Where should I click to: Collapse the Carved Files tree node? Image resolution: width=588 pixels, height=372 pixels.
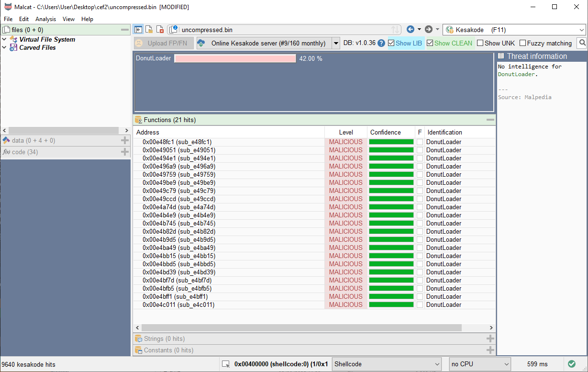[4, 47]
